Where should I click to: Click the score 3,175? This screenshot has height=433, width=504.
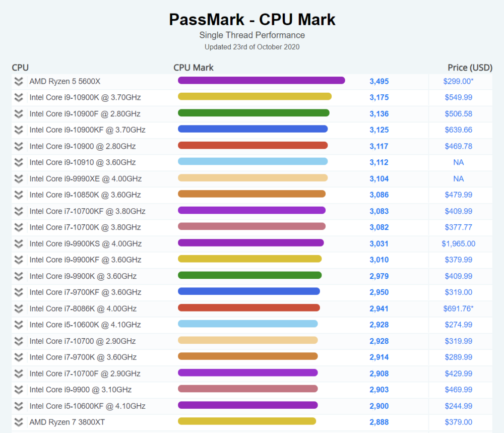379,97
